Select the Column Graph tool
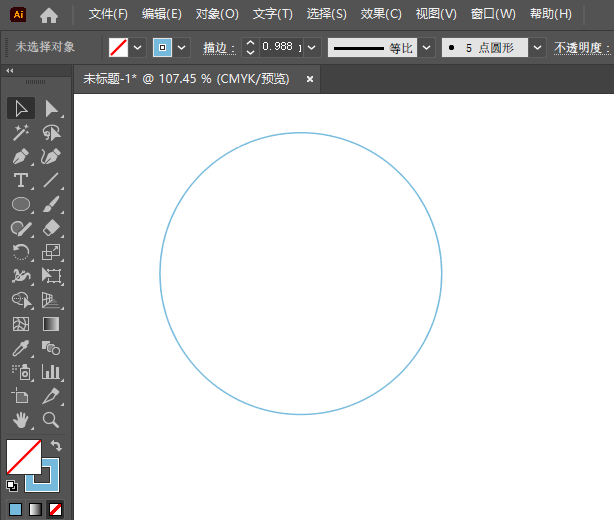614x520 pixels. pos(51,372)
